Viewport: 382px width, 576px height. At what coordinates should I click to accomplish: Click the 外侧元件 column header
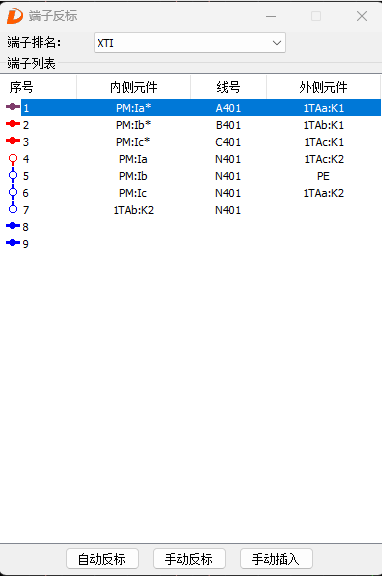click(x=323, y=87)
